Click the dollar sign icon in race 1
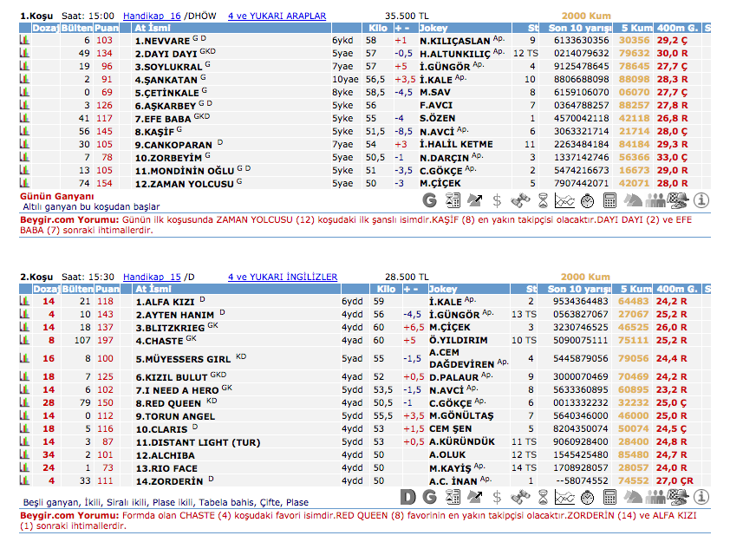Viewport: 756px width, 542px height. (497, 201)
